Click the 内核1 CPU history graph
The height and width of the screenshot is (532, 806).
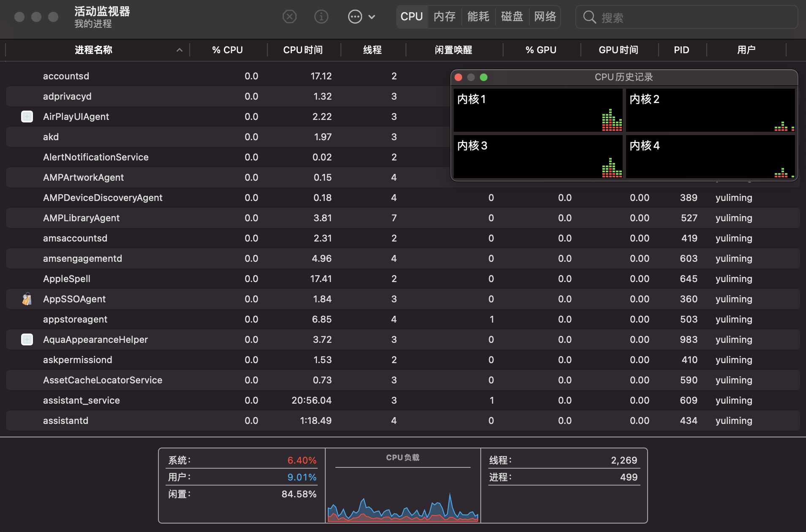click(538, 110)
